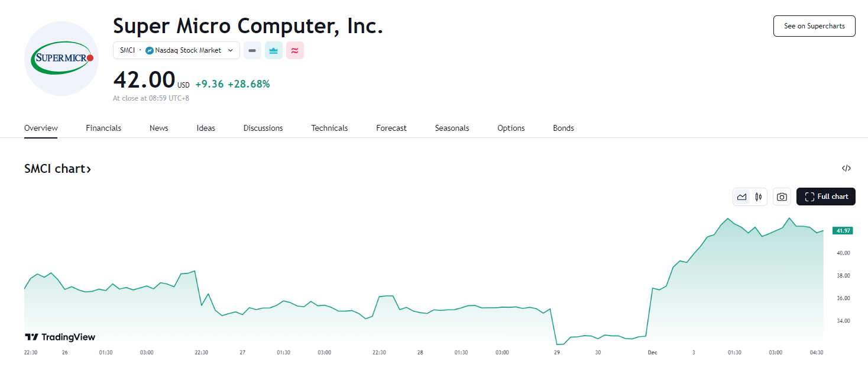Click the 41.97 price label on axis

(843, 231)
